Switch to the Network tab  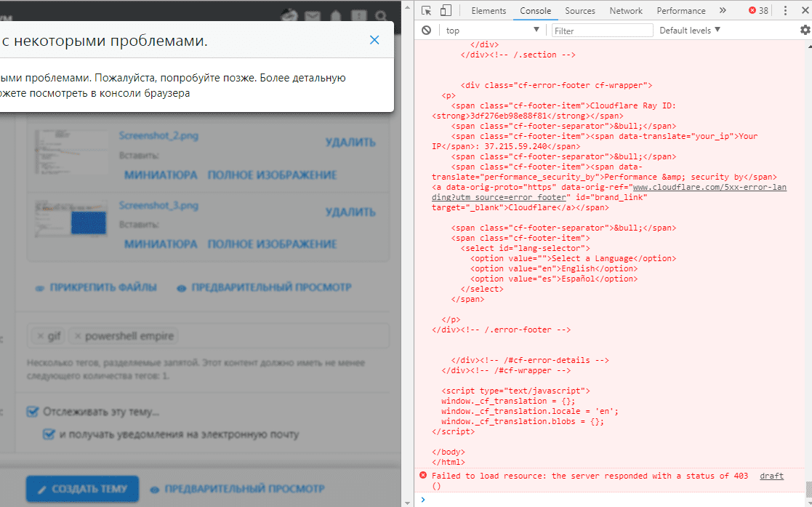[x=626, y=10]
